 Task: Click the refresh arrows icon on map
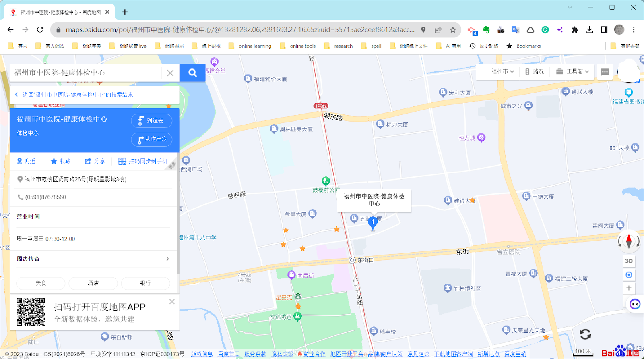click(585, 334)
